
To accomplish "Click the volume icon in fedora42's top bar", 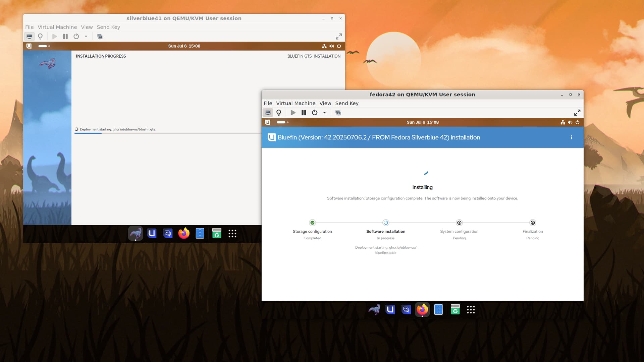I will (570, 122).
